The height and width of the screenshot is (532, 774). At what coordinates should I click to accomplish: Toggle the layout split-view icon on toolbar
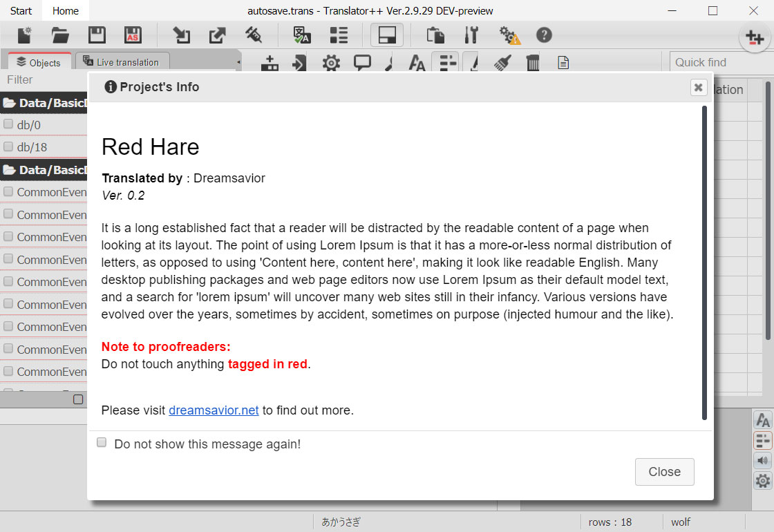point(386,35)
